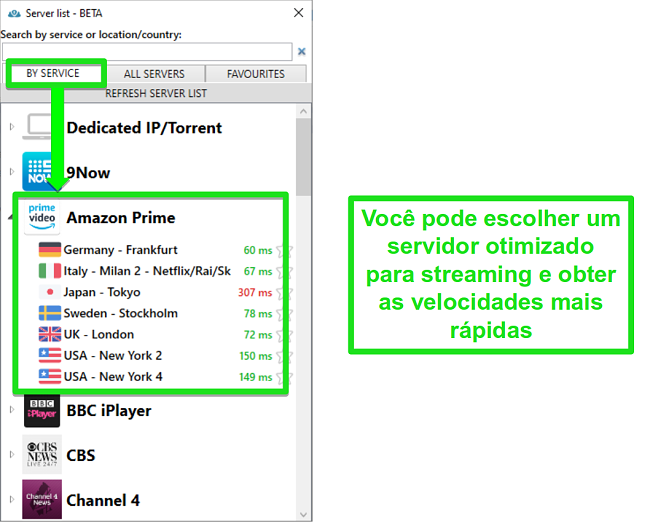Screen dimensions: 650x523
Task: Click the Channel 4 group title
Action: 103,500
